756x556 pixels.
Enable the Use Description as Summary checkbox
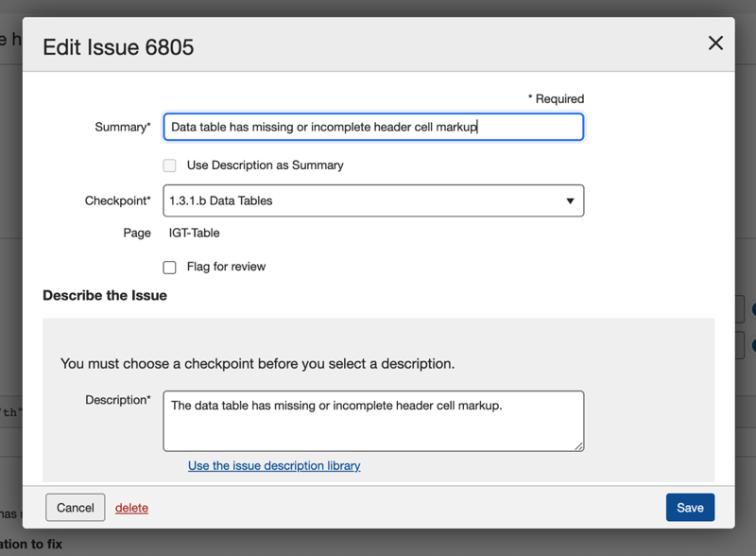point(169,165)
